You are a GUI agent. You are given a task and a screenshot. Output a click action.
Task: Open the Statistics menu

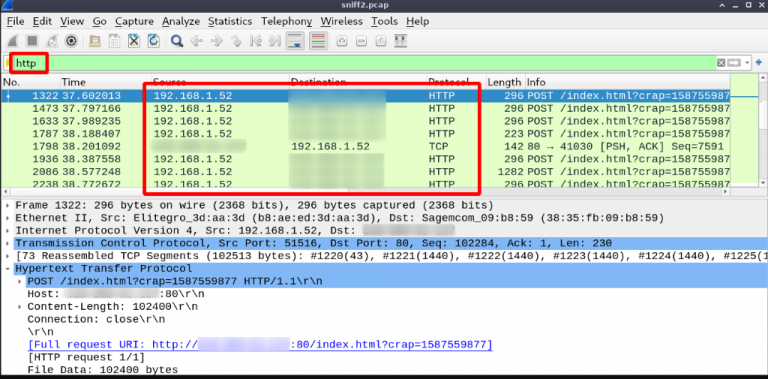(230, 22)
